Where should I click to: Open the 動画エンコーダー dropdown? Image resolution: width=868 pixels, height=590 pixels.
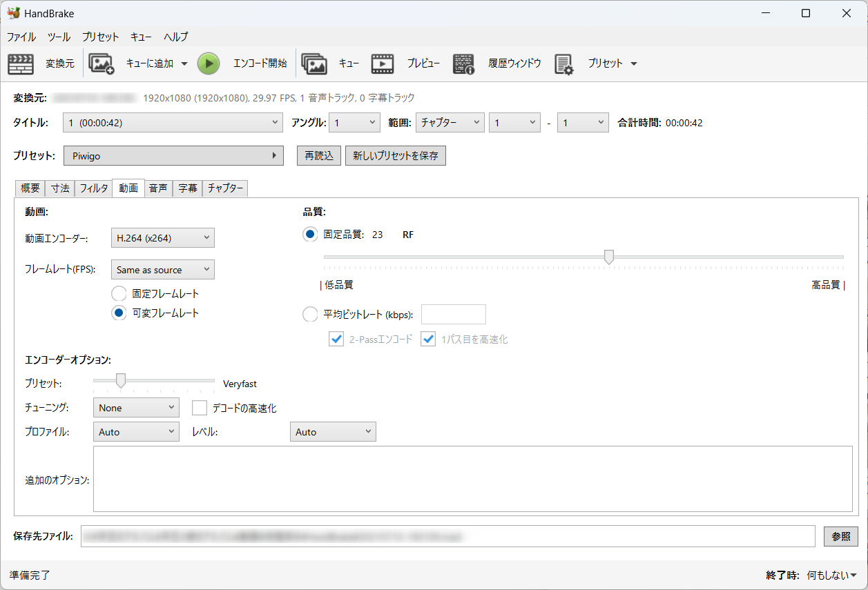[x=162, y=237]
